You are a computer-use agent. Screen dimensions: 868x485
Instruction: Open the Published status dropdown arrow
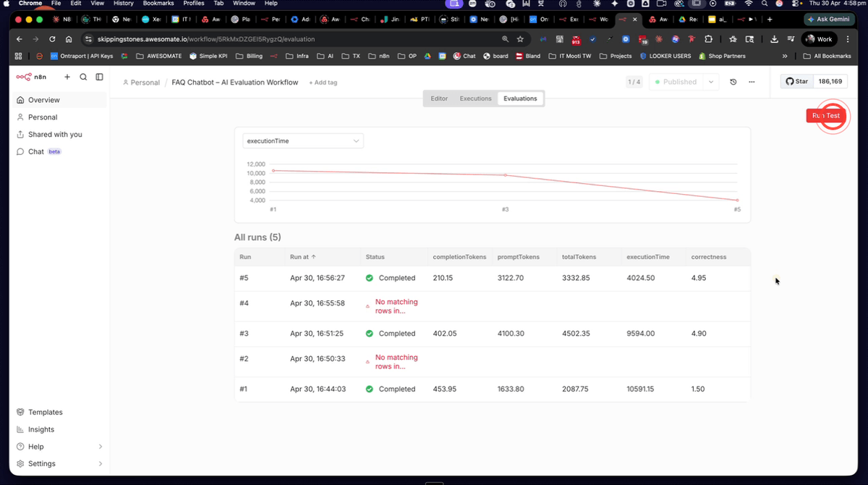pyautogui.click(x=711, y=82)
